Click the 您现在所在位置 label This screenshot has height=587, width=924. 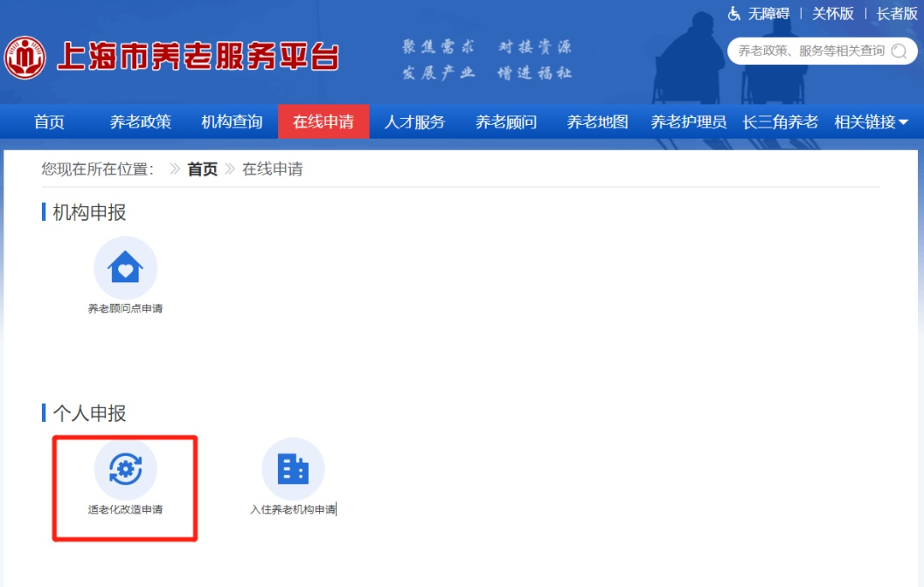tap(98, 169)
